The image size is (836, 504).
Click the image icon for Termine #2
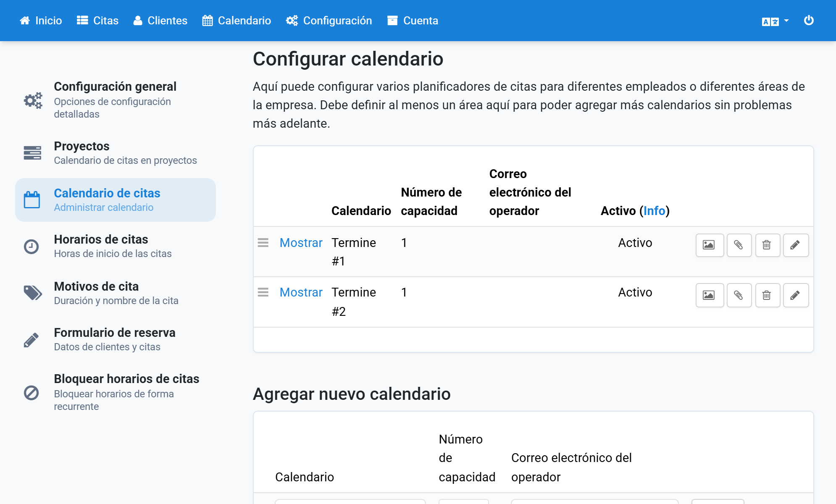[x=710, y=295]
